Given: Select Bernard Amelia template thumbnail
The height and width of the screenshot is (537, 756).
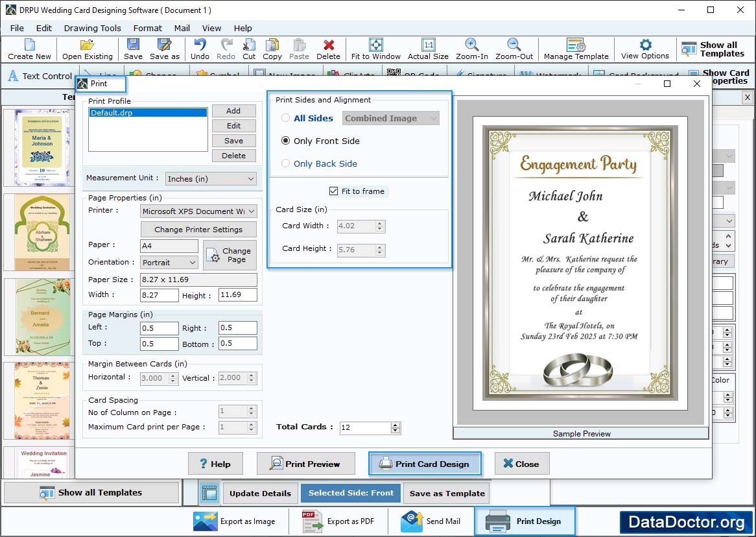Looking at the screenshot, I should [x=42, y=316].
